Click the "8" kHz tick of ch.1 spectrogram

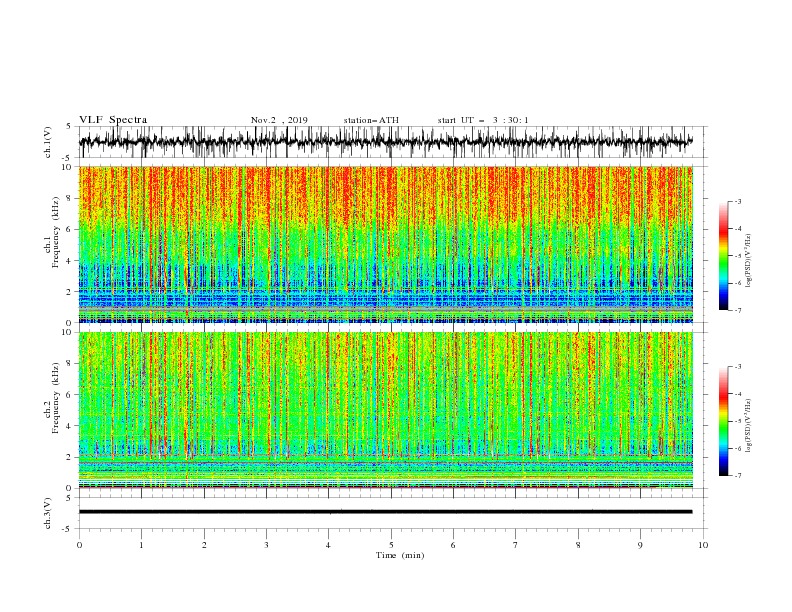tap(69, 198)
